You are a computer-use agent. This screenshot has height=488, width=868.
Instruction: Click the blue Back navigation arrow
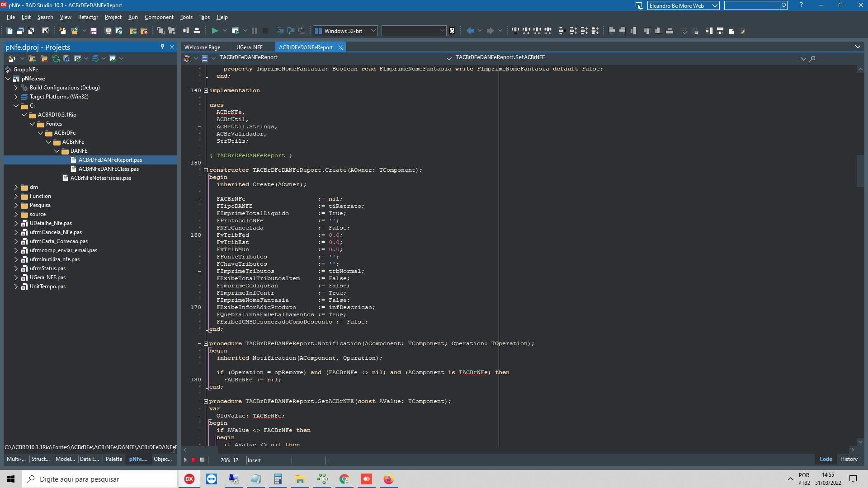pyautogui.click(x=470, y=31)
